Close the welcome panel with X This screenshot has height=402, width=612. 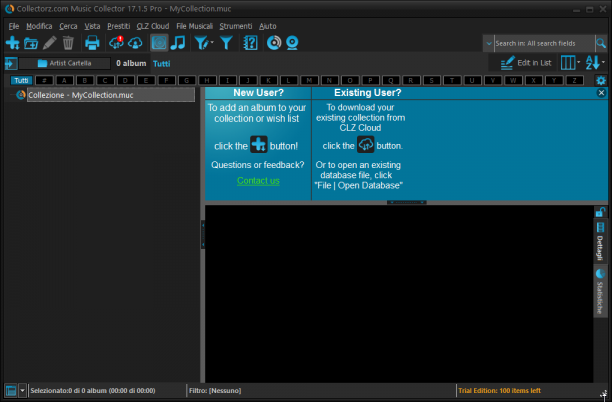(601, 93)
